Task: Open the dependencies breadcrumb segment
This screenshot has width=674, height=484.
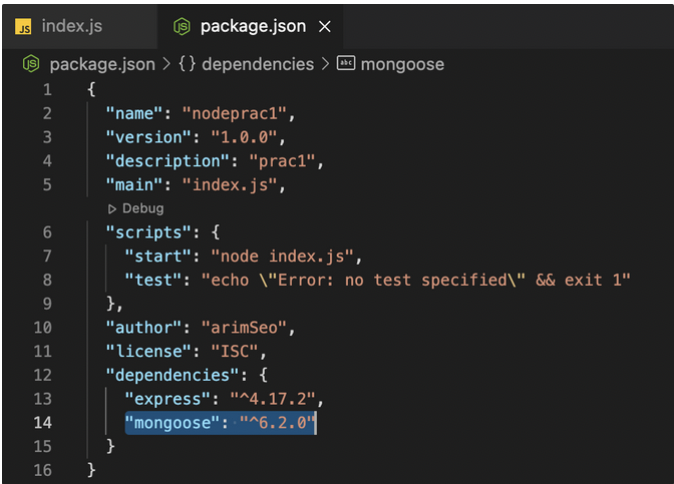Action: pos(258,64)
